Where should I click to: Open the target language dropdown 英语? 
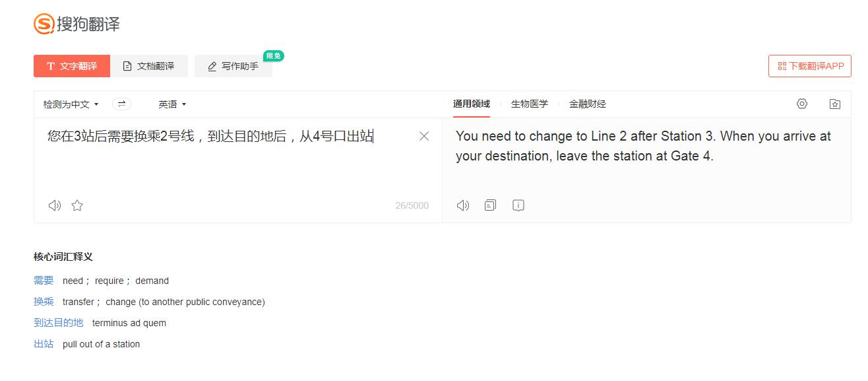point(172,104)
